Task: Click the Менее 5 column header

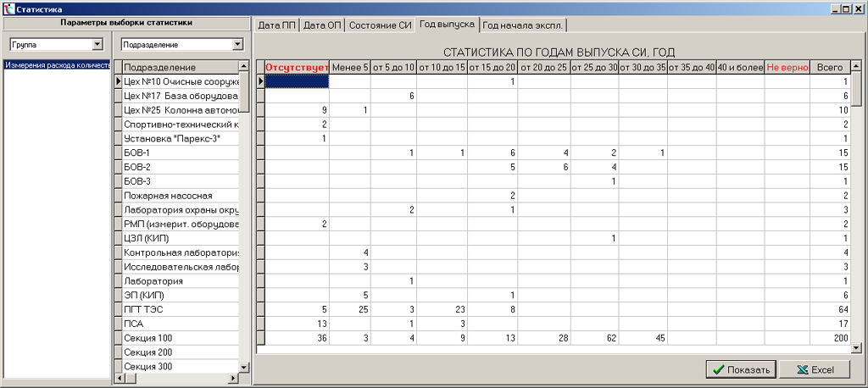Action: [350, 67]
